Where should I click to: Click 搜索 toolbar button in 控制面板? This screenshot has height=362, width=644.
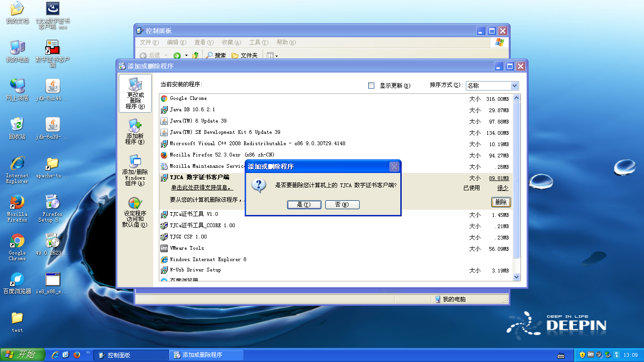pos(216,56)
